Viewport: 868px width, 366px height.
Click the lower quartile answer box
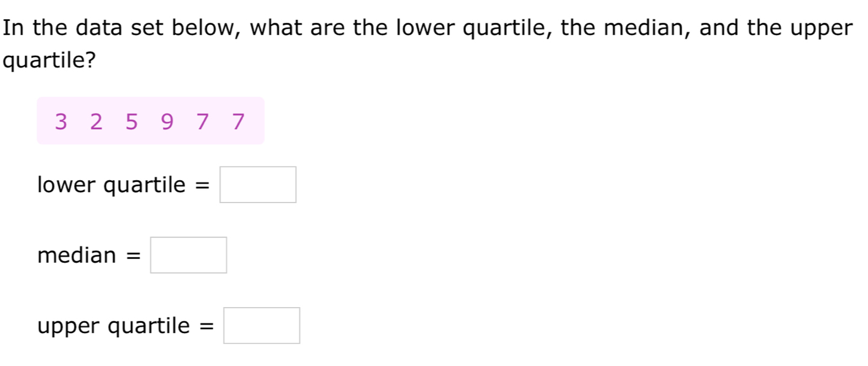point(258,185)
